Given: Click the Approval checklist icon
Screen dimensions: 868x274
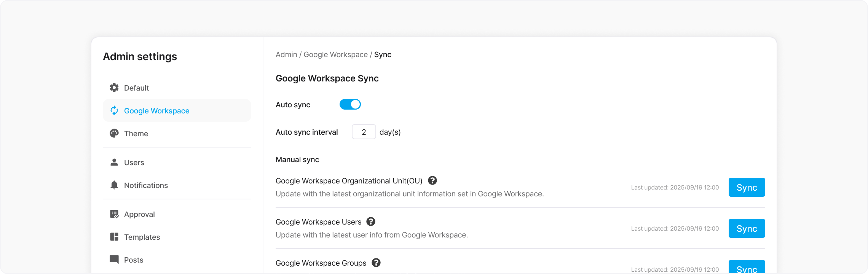Looking at the screenshot, I should (114, 214).
